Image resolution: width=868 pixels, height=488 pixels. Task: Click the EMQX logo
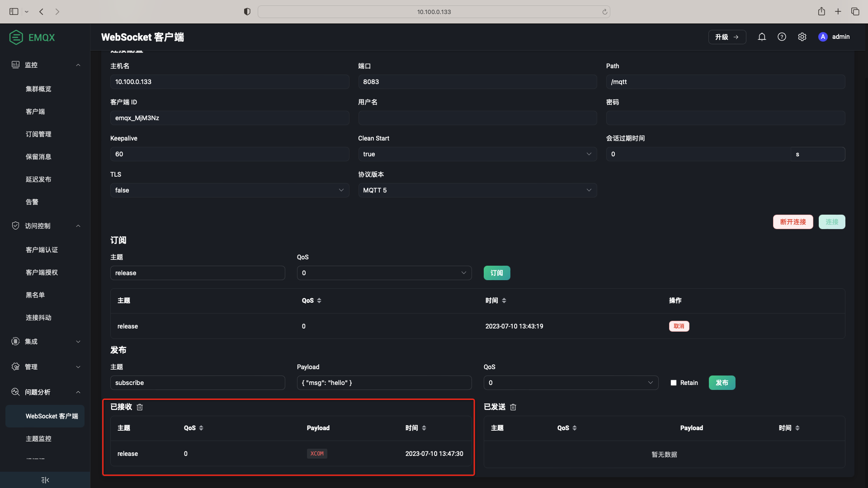click(32, 38)
